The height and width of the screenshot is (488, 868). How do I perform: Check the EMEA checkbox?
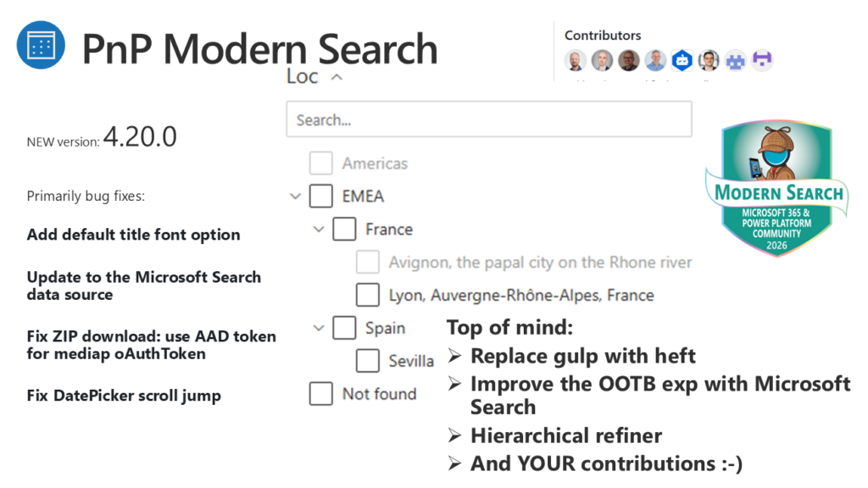click(320, 197)
